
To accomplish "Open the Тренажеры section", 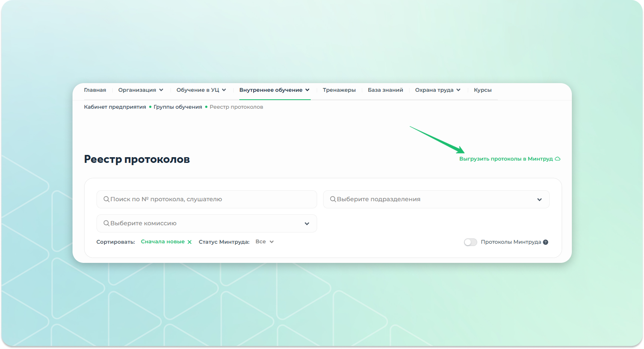I will [339, 90].
